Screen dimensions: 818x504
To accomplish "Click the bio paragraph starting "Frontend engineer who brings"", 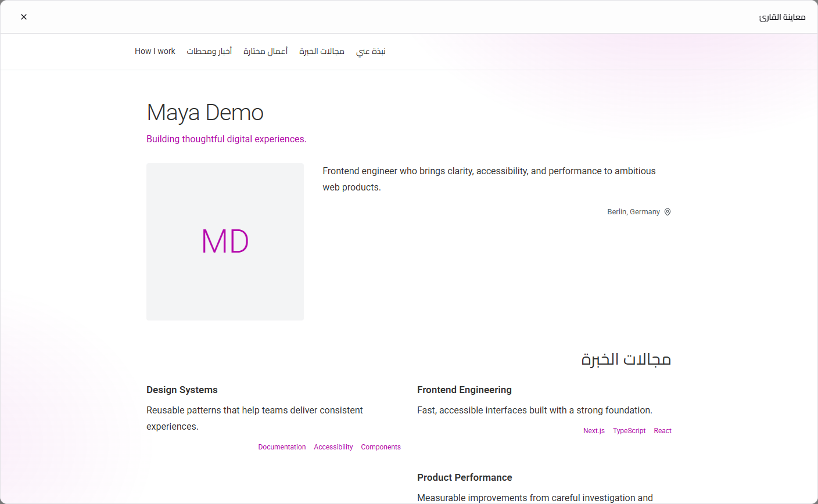I will click(489, 179).
